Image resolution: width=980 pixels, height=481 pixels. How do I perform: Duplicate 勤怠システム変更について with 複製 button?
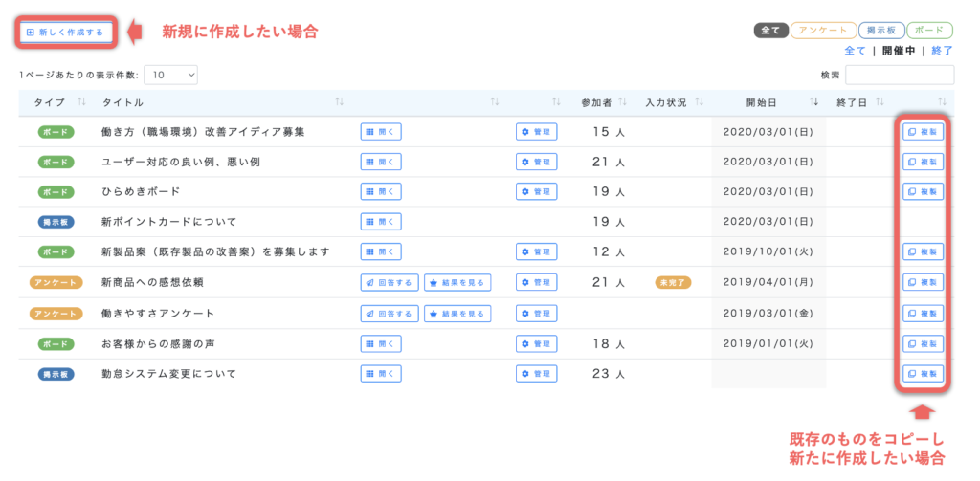[x=924, y=373]
